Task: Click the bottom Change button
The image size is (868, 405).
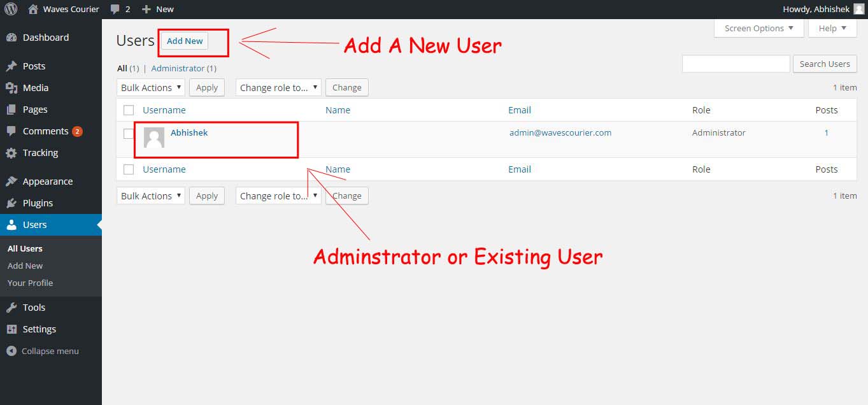Action: pos(347,195)
